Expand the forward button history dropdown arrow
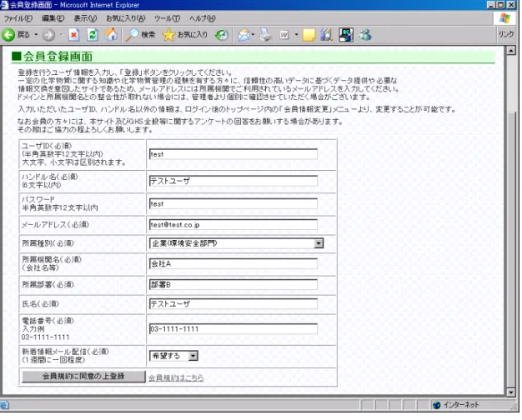Viewport: 522px width, 420px height. click(x=61, y=35)
